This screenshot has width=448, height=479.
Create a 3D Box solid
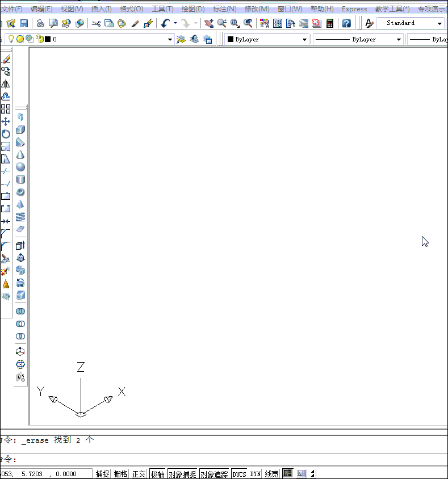coord(20,130)
